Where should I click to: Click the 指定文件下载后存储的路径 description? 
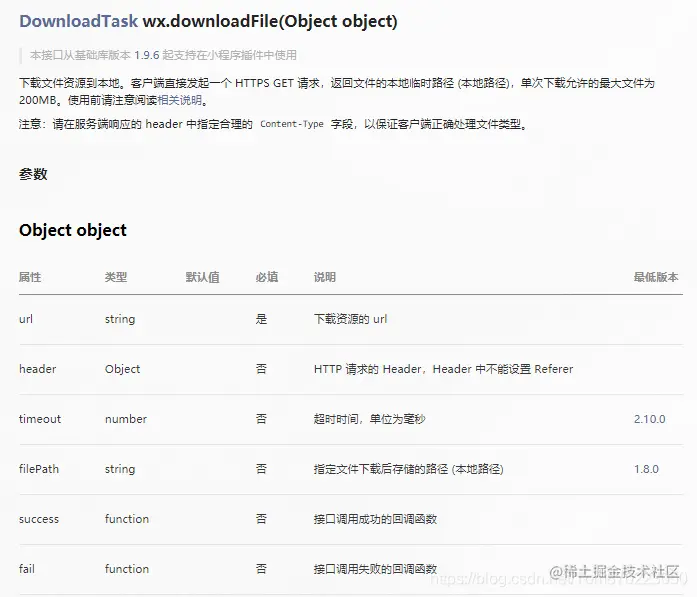409,469
